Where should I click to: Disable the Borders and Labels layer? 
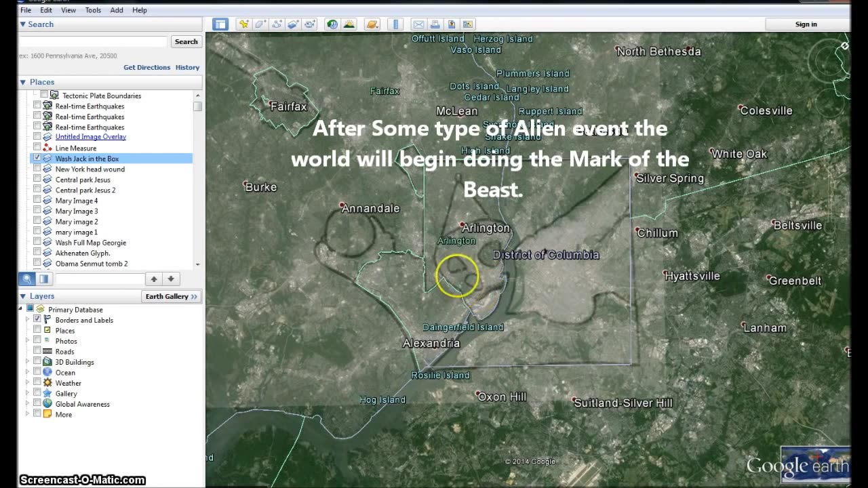[37, 320]
